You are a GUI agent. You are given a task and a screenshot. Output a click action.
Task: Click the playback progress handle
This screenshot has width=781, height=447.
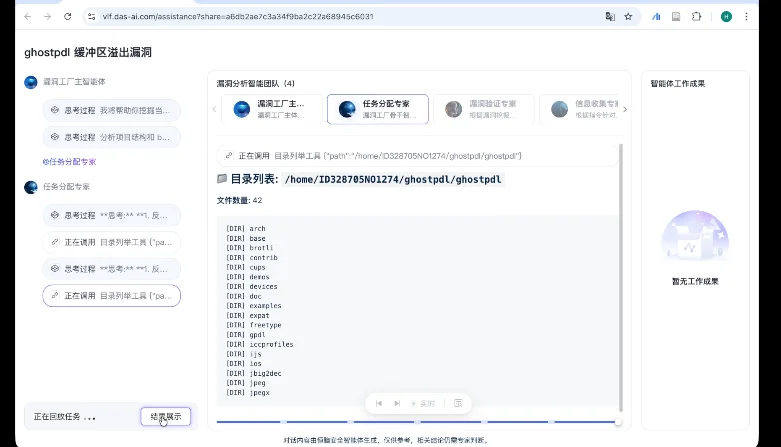click(x=618, y=422)
